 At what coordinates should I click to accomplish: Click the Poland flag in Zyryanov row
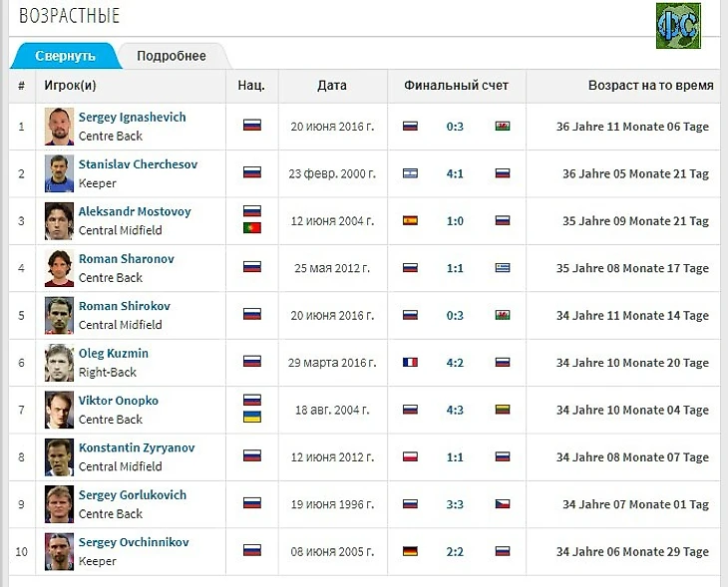[x=410, y=457]
